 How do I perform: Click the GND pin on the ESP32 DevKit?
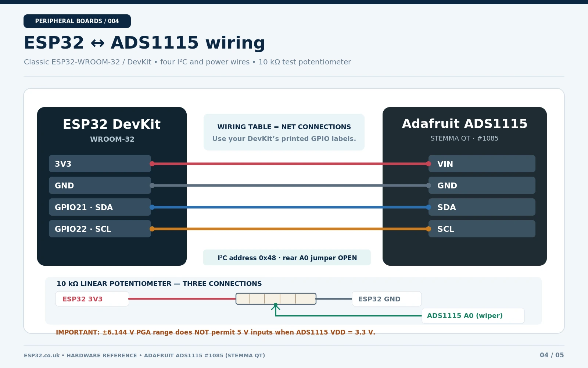[100, 185]
